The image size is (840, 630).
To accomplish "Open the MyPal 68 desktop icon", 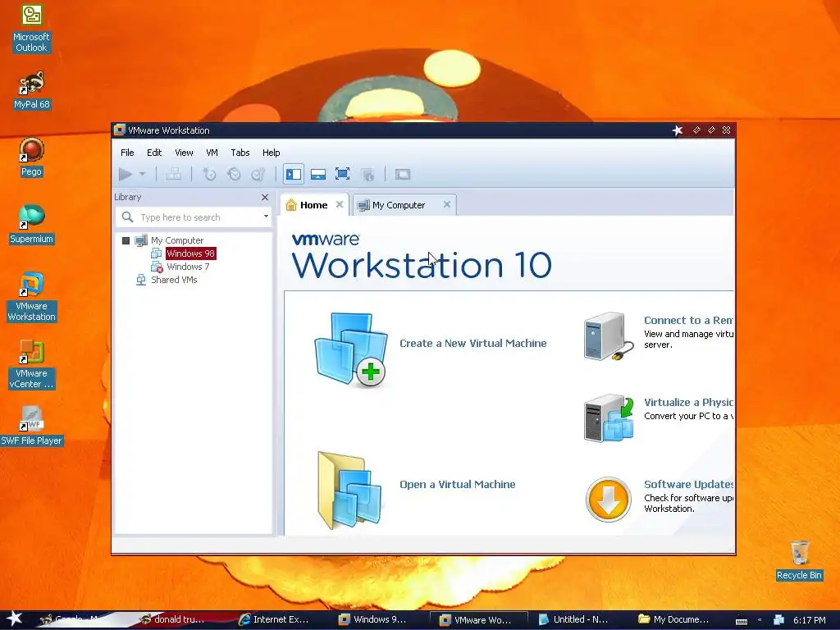I will point(32,90).
